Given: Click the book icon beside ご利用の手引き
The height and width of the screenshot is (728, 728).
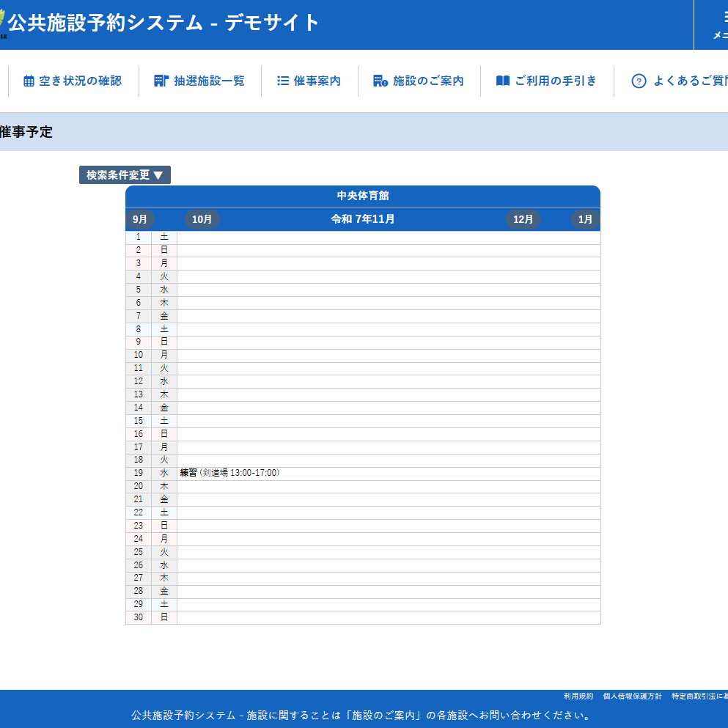Looking at the screenshot, I should pos(502,81).
